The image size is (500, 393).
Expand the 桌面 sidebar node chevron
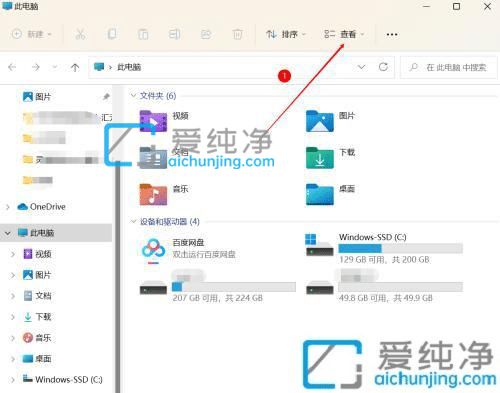13,359
